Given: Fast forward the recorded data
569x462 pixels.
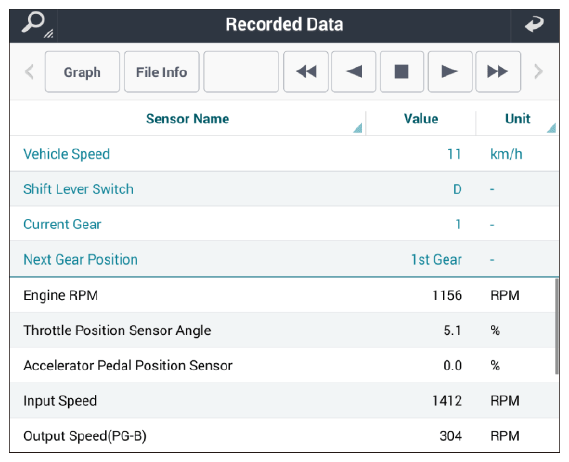Looking at the screenshot, I should [x=498, y=71].
